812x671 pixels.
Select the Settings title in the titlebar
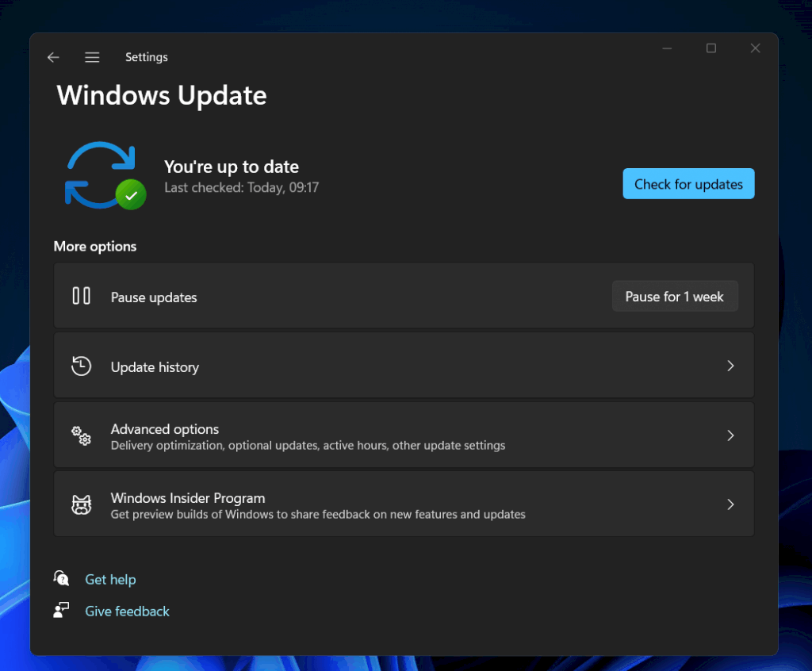[x=146, y=57]
